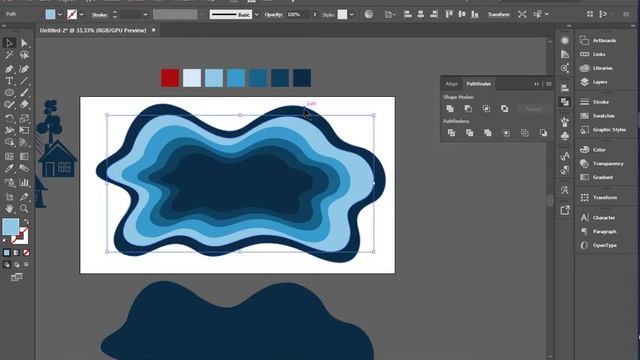Select the Type tool
The height and width of the screenshot is (360, 640).
(x=9, y=81)
